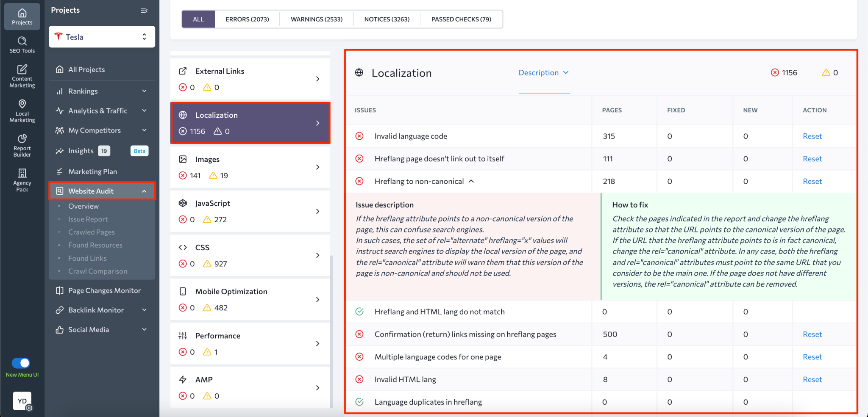Collapse the Projects panel using the collapse icon

[144, 10]
